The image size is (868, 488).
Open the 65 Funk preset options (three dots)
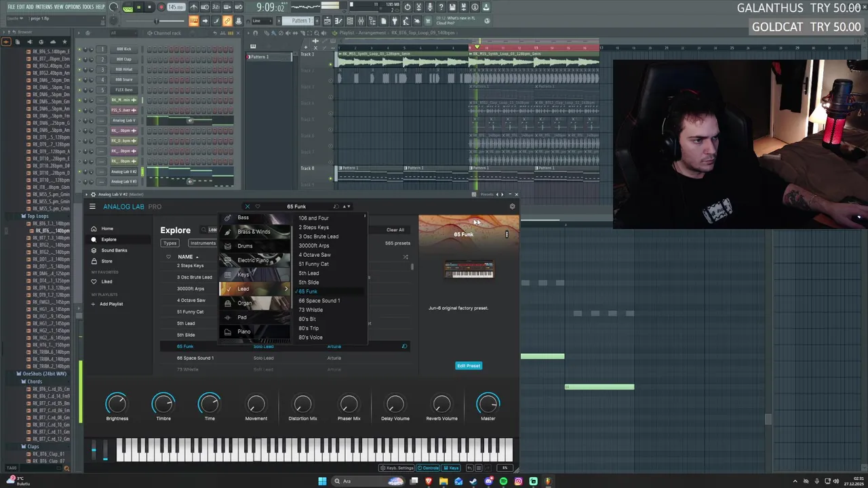click(507, 235)
